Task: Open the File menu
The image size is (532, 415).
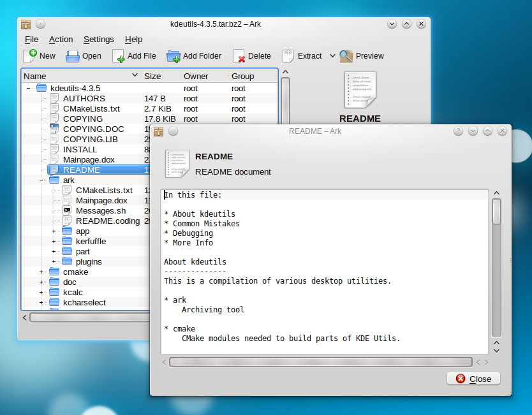Action: [31, 40]
